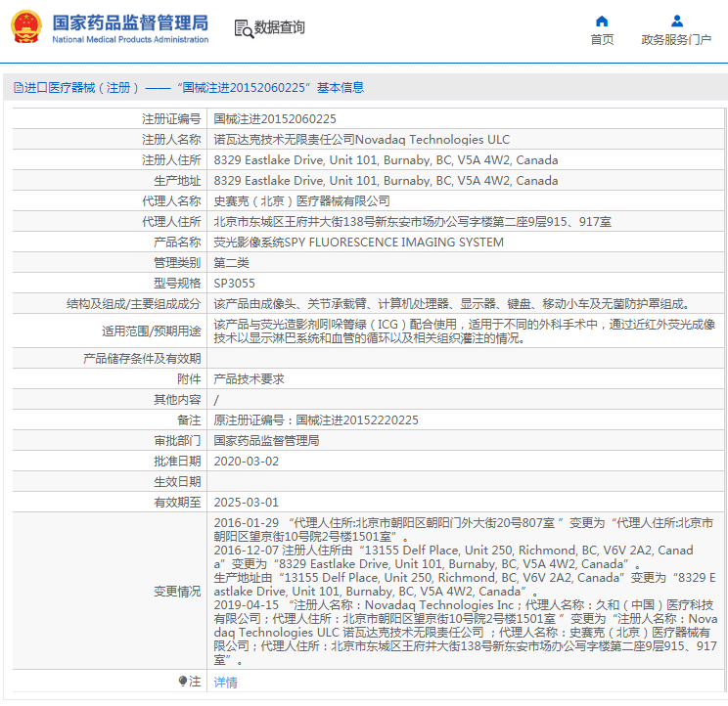The height and width of the screenshot is (706, 728).
Task: Go to 首页 home page link
Action: (x=602, y=40)
